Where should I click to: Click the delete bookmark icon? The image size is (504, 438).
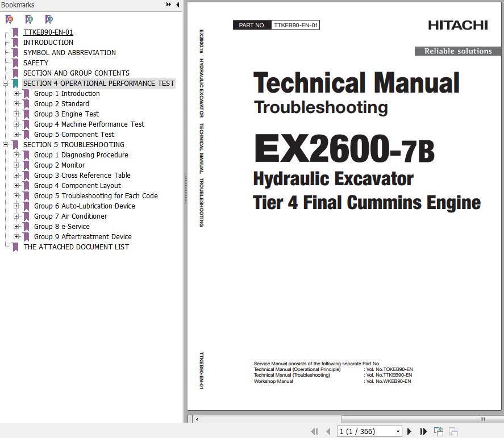click(x=9, y=19)
